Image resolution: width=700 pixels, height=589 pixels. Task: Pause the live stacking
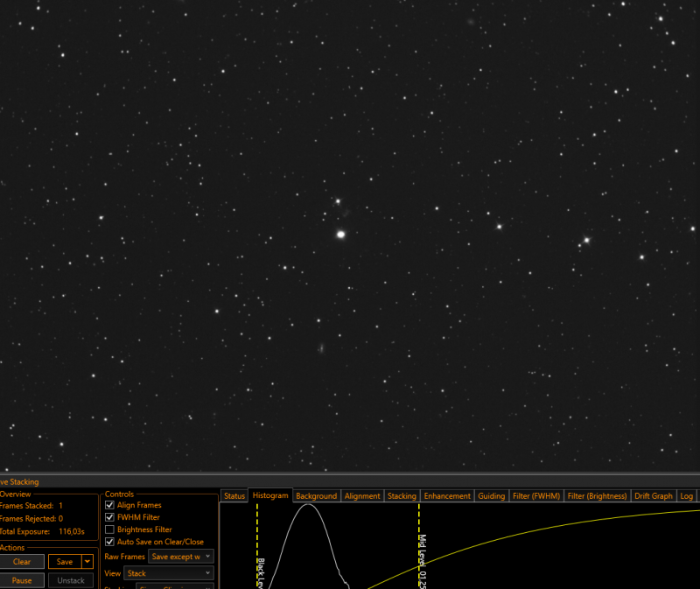point(22,580)
